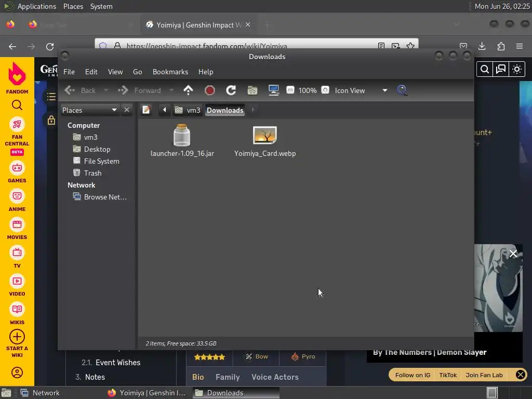Click the Follow on IG link
This screenshot has height=399, width=532.
point(413,375)
